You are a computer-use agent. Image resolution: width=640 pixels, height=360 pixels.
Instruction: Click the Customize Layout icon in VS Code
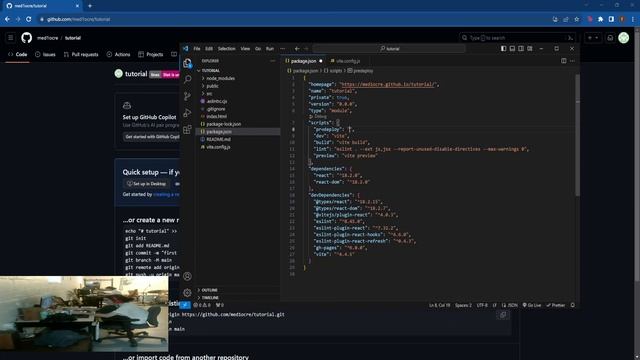pos(530,49)
